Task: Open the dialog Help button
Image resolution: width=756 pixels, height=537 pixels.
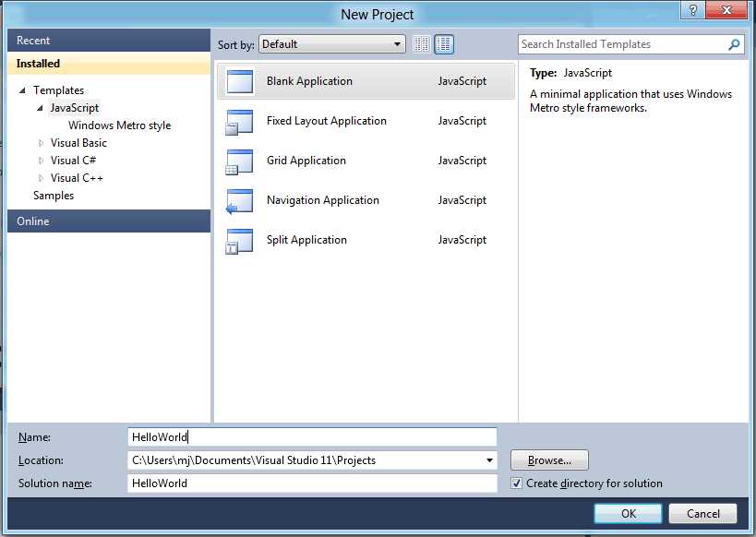Action: 693,9
